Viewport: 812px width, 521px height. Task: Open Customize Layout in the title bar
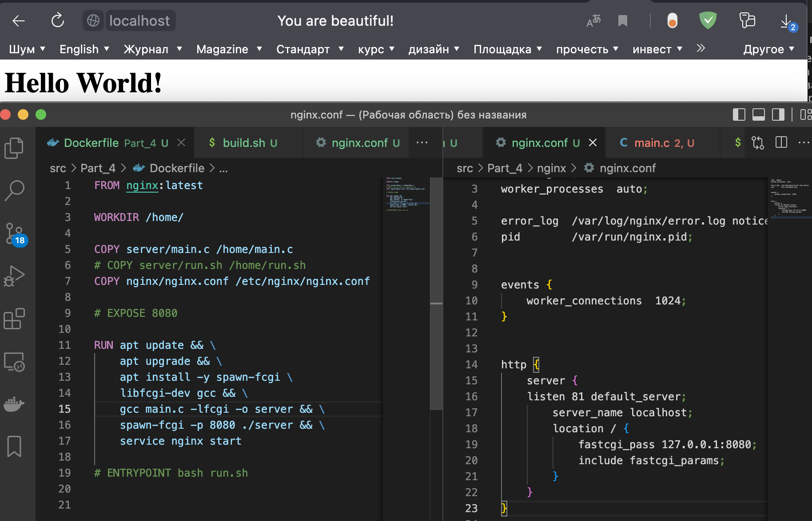point(806,114)
